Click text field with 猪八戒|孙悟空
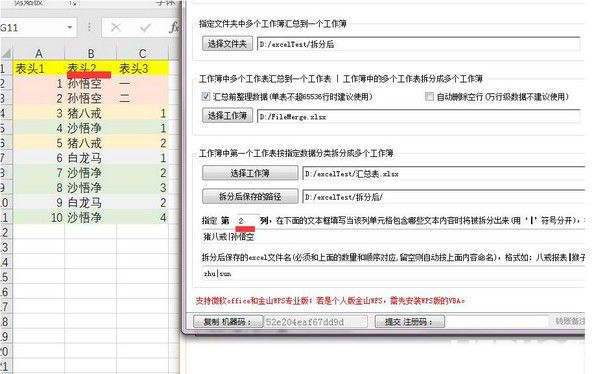Screen dimensions: 600x374 (393, 237)
